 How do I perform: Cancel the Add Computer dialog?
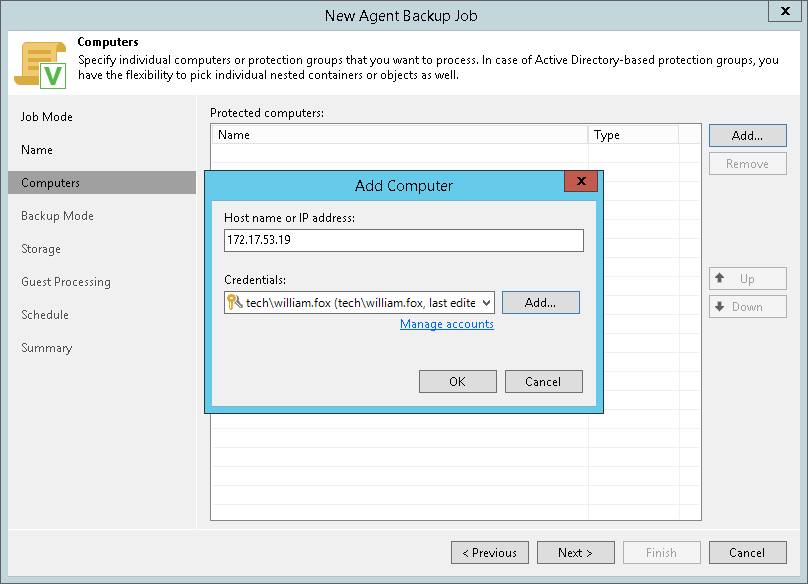tap(543, 381)
